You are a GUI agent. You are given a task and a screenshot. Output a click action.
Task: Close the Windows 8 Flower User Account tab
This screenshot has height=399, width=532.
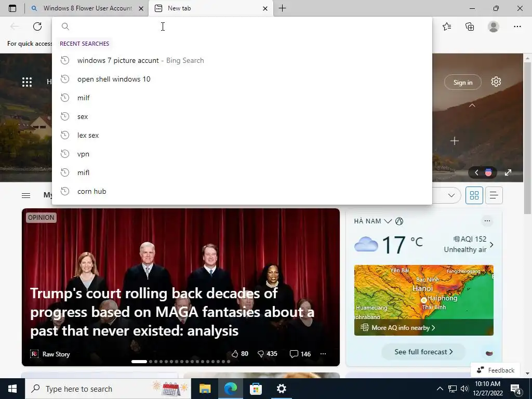[x=141, y=8]
